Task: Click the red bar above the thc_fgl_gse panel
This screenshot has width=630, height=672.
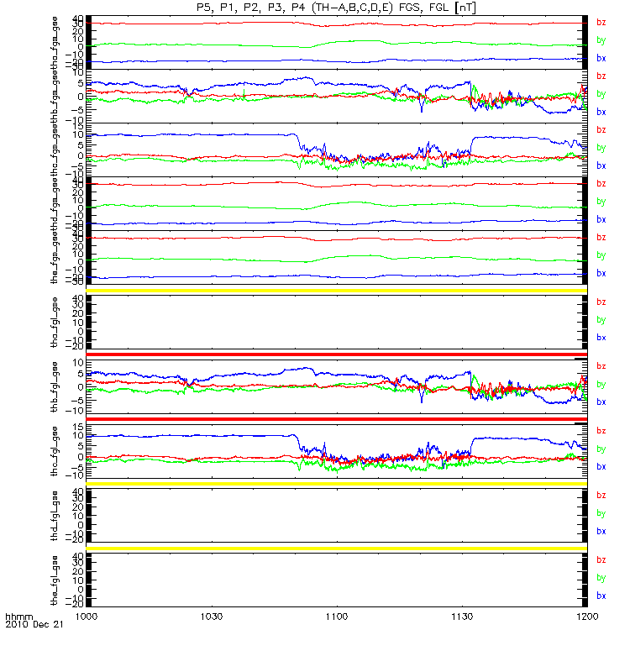Action: coord(337,419)
